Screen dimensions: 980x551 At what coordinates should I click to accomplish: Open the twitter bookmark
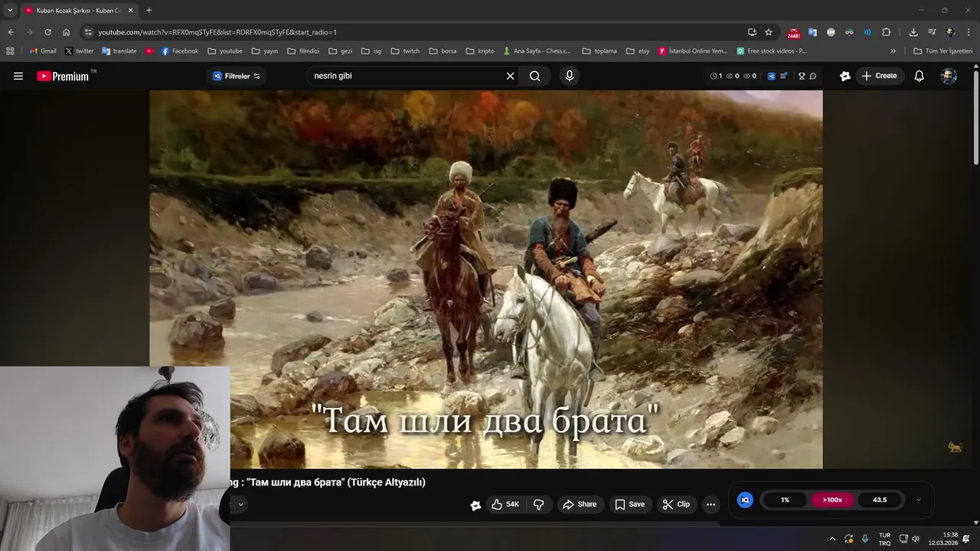tap(80, 51)
